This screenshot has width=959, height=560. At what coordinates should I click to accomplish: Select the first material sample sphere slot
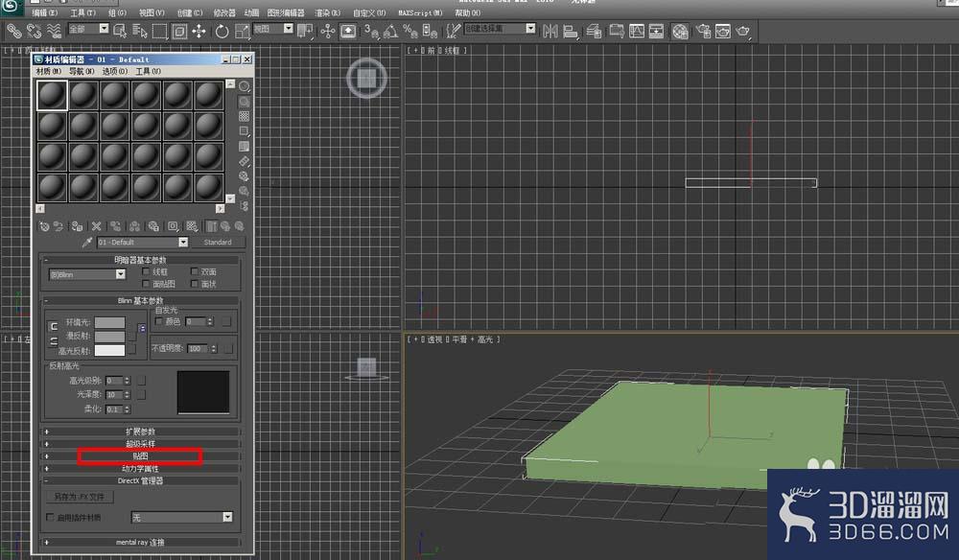click(x=52, y=95)
